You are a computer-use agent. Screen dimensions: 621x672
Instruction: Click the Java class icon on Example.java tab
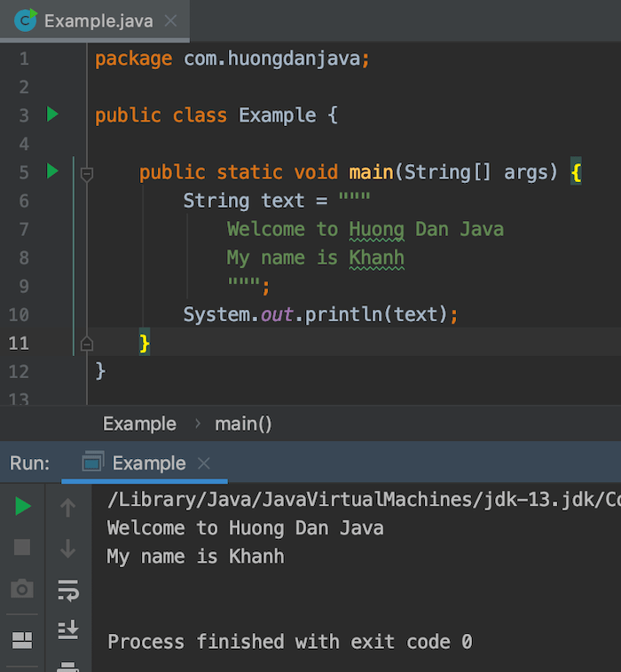26,20
